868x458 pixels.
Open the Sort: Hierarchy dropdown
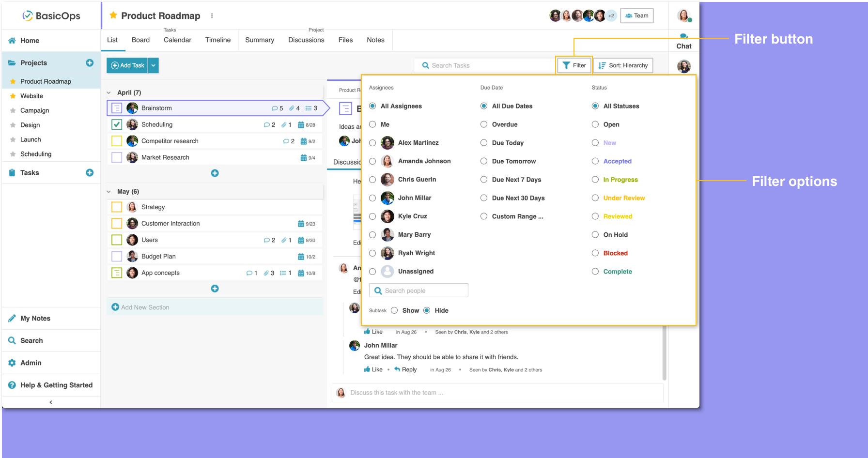coord(623,65)
